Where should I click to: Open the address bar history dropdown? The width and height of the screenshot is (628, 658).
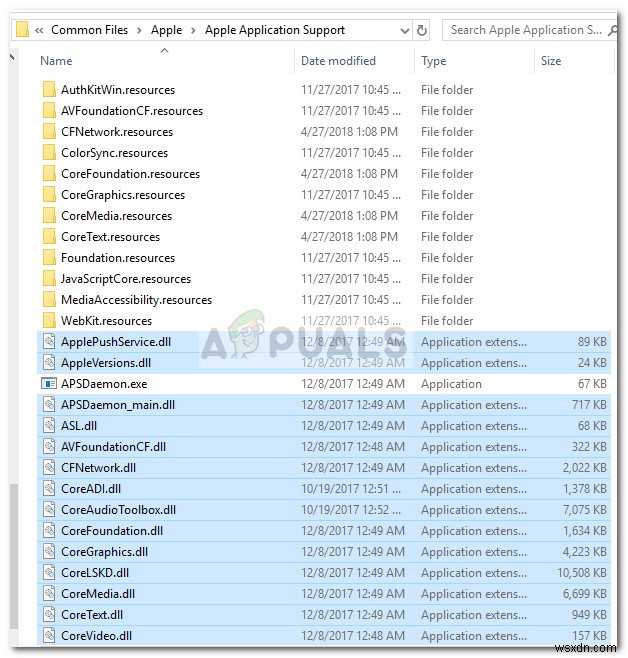click(x=404, y=31)
